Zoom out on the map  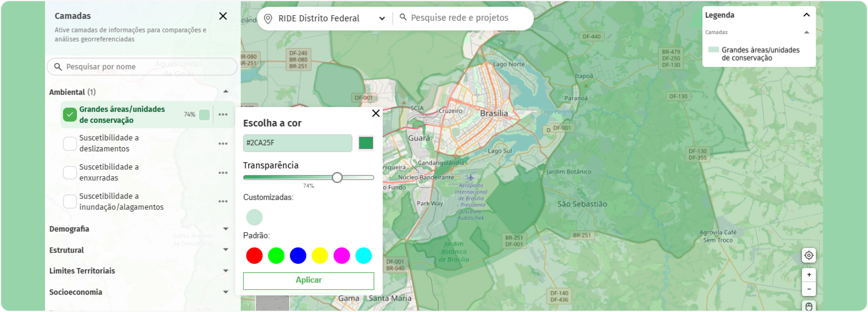tap(809, 289)
